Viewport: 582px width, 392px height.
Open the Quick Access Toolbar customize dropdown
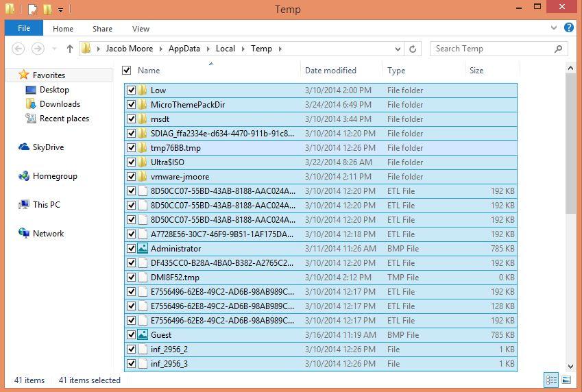(60, 10)
